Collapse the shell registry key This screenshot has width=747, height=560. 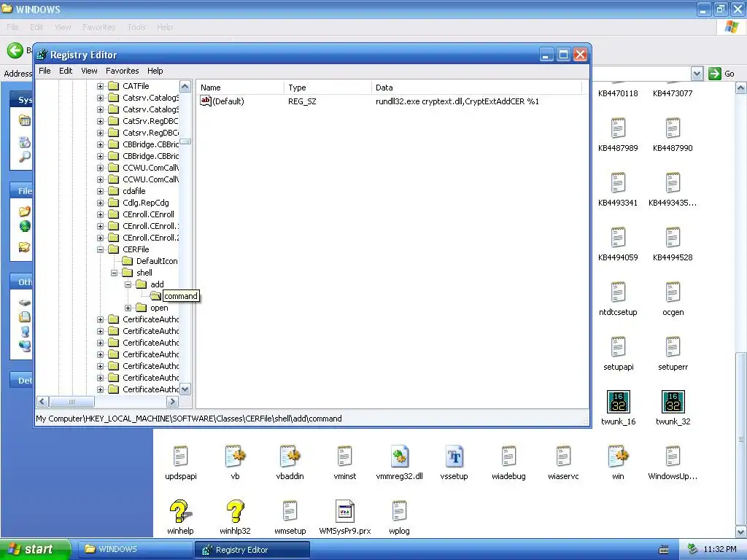click(x=114, y=273)
